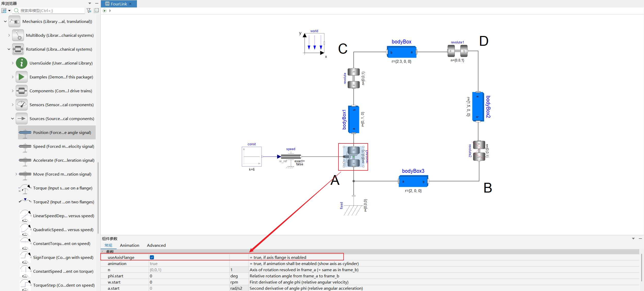Open dropdown beside library view mode icon
Screen dimensions: 644x291
pyautogui.click(x=9, y=11)
